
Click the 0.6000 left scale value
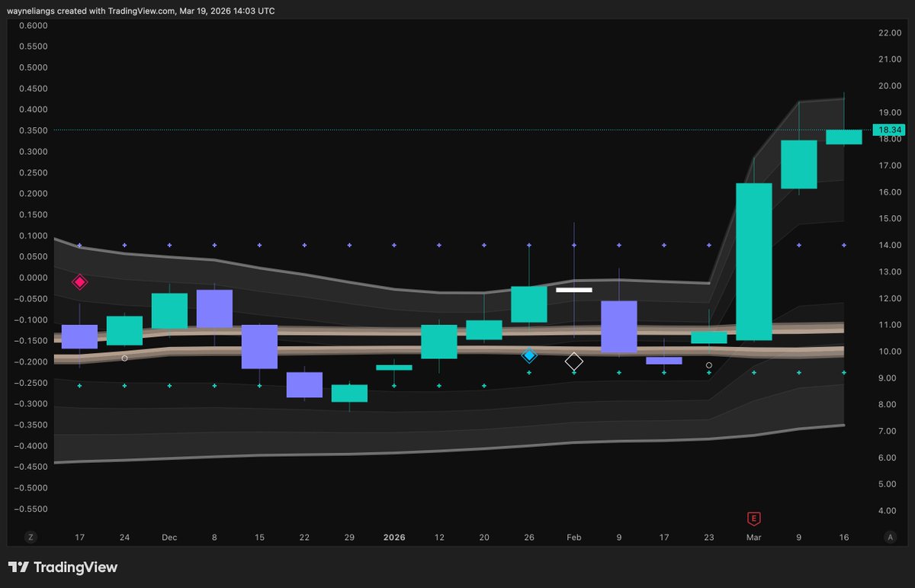33,25
